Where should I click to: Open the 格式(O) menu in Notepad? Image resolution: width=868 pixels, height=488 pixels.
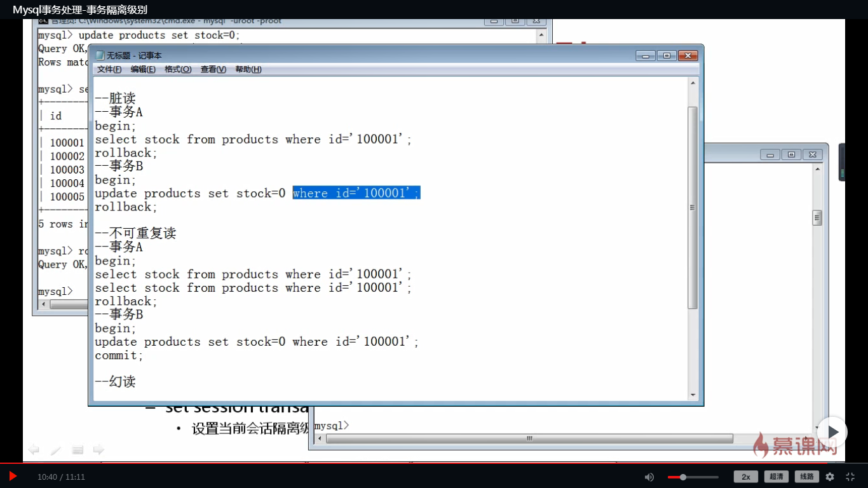(x=178, y=69)
